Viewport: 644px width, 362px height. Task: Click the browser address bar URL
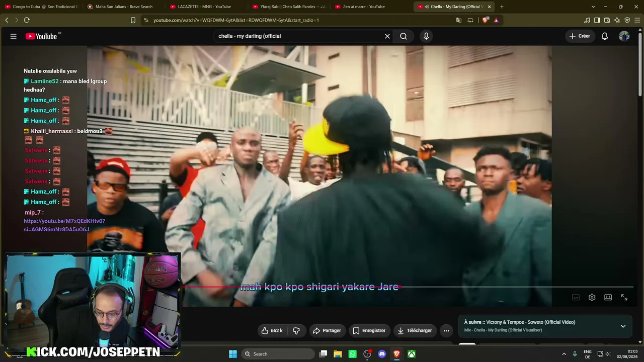point(236,20)
